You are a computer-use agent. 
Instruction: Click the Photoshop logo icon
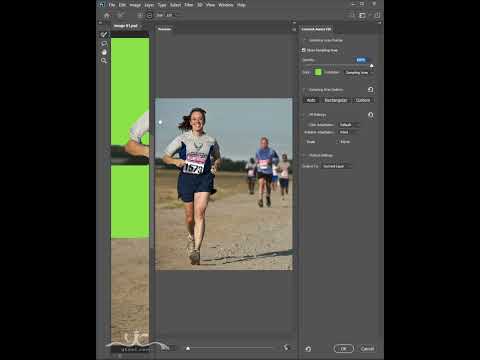102,4
